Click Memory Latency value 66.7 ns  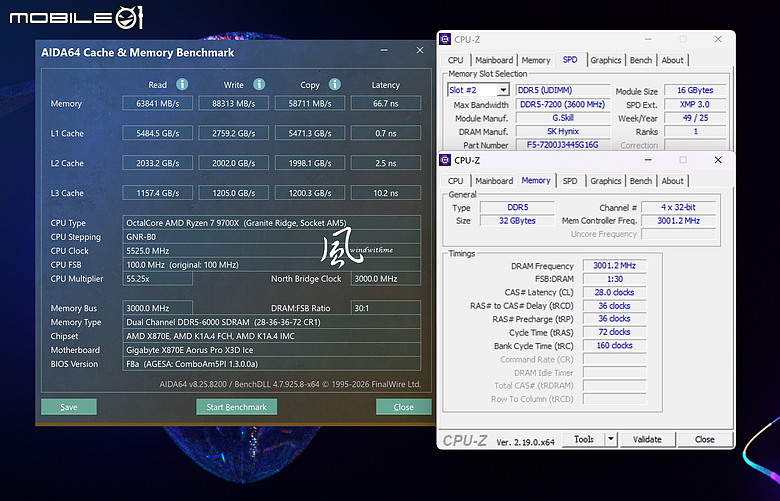[x=386, y=103]
